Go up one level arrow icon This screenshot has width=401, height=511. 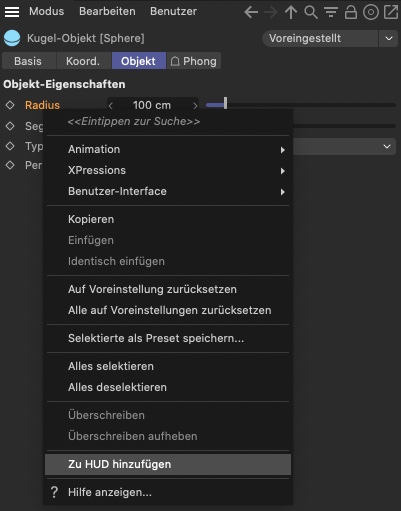[x=291, y=12]
